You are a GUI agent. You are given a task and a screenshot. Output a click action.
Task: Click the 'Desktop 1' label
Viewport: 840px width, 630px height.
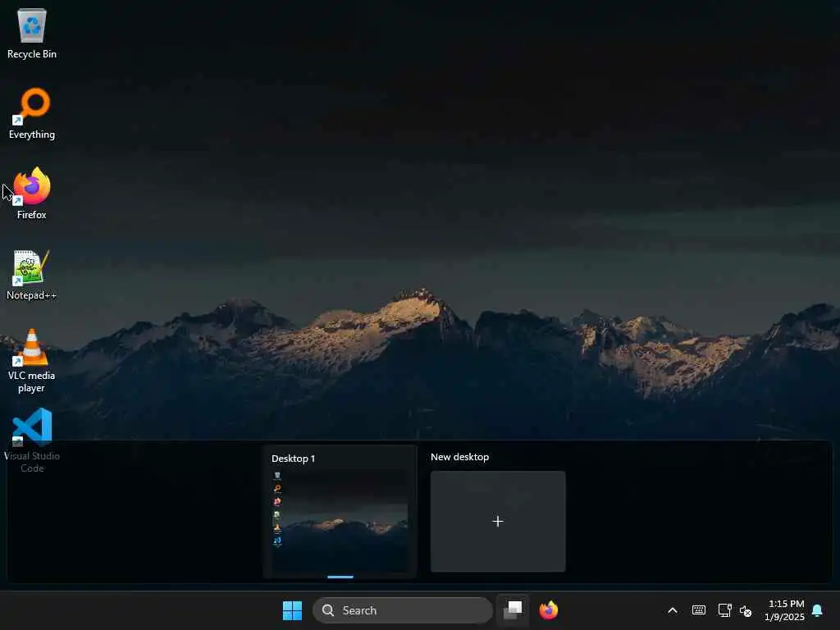click(x=293, y=459)
